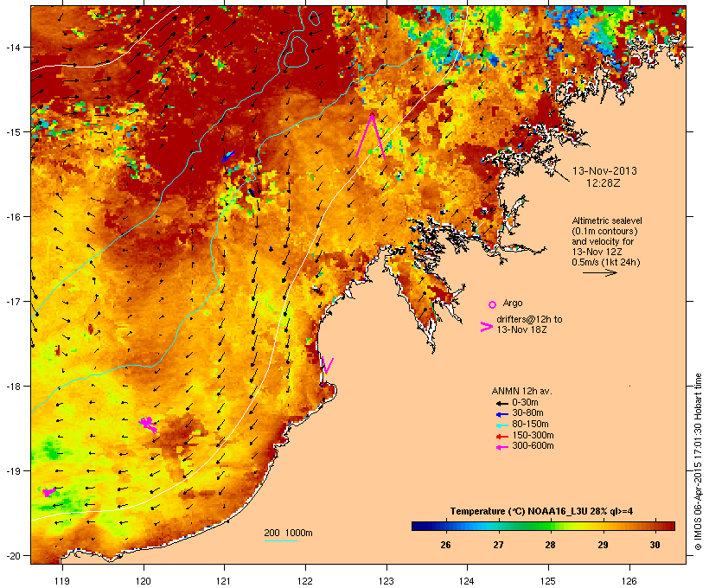Click the 122 longitude axis label
This screenshot has width=709, height=588.
[305, 581]
